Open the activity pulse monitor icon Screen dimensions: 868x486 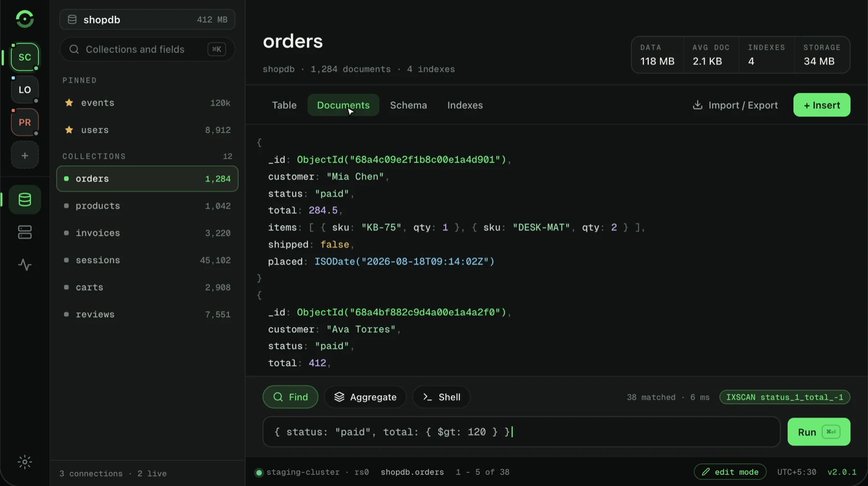pyautogui.click(x=25, y=265)
